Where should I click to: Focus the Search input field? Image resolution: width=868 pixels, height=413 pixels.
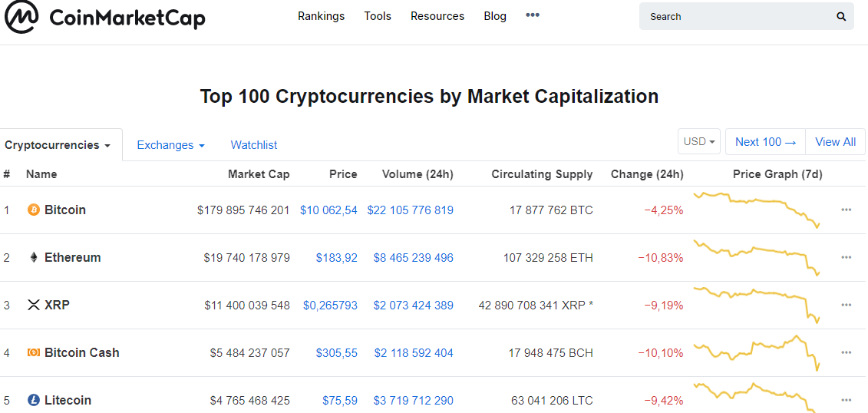(x=737, y=16)
